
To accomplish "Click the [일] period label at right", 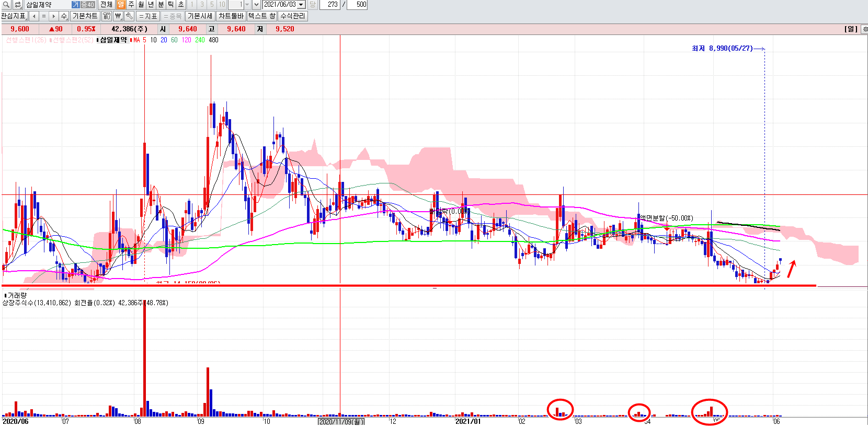I will tap(851, 29).
